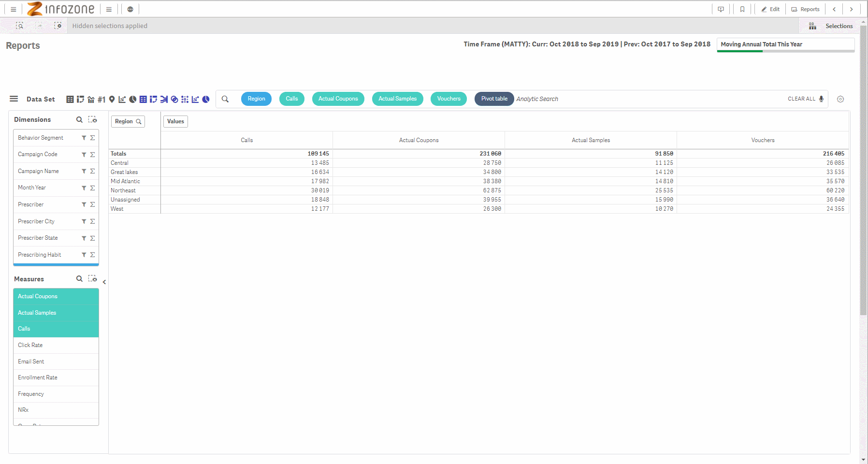Select the NRx measure
Screen dimensions: 868x464
pyautogui.click(x=56, y=410)
